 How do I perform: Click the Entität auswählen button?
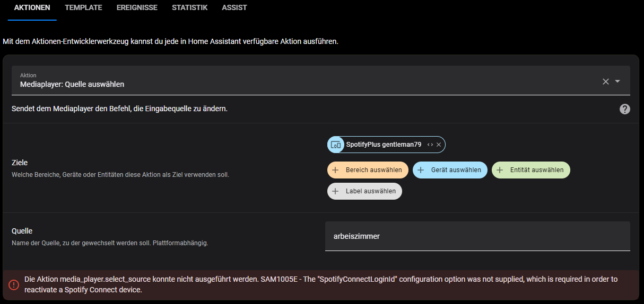(531, 170)
